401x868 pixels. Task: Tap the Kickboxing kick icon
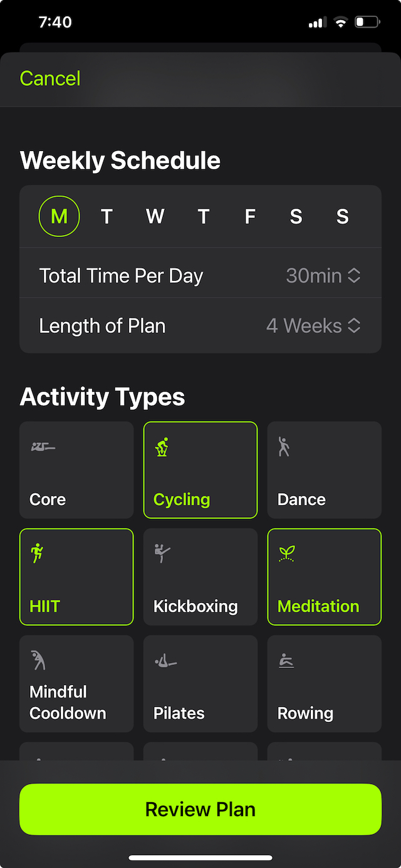(162, 553)
